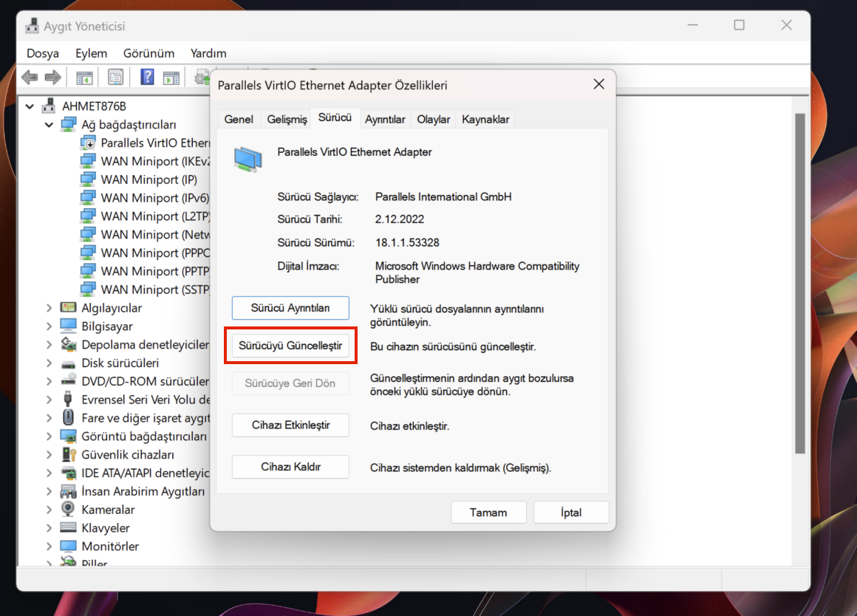Click the Cihazı Etkinleştir button
Image resolution: width=857 pixels, height=616 pixels.
point(290,425)
